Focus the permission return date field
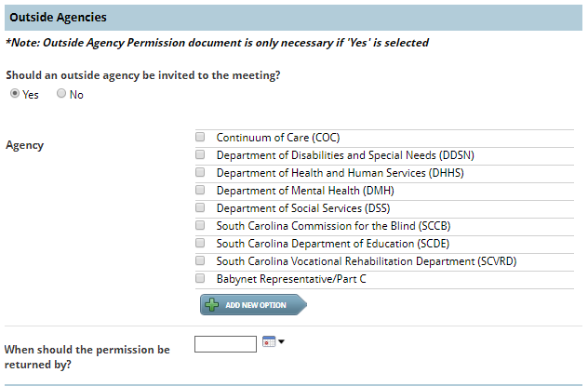Screen dimensions: 588x386 [x=225, y=344]
